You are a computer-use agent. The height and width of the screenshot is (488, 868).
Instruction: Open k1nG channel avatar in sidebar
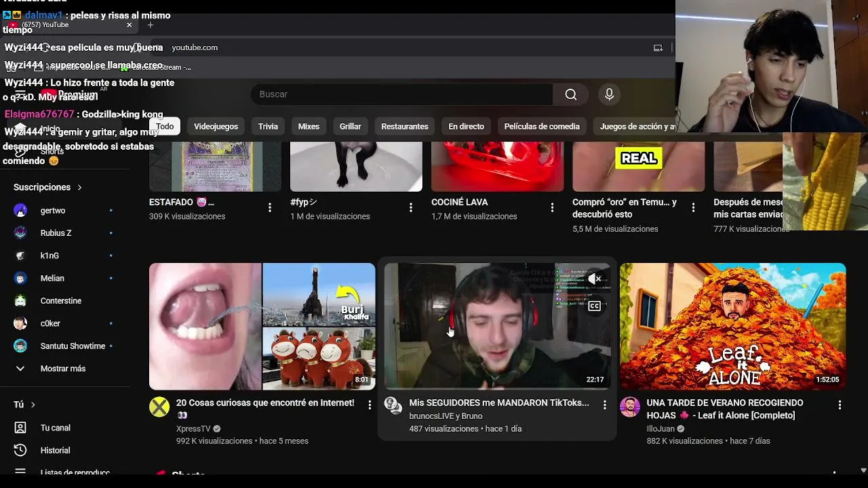click(20, 256)
